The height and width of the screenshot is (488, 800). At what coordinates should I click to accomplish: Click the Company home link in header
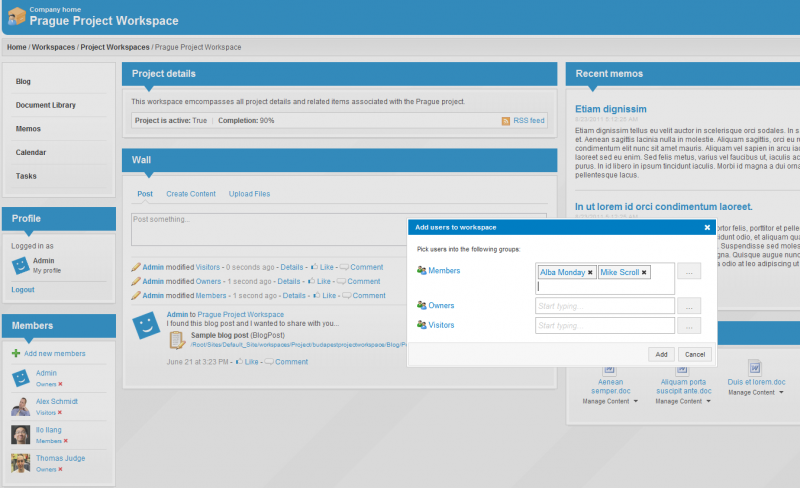55,9
